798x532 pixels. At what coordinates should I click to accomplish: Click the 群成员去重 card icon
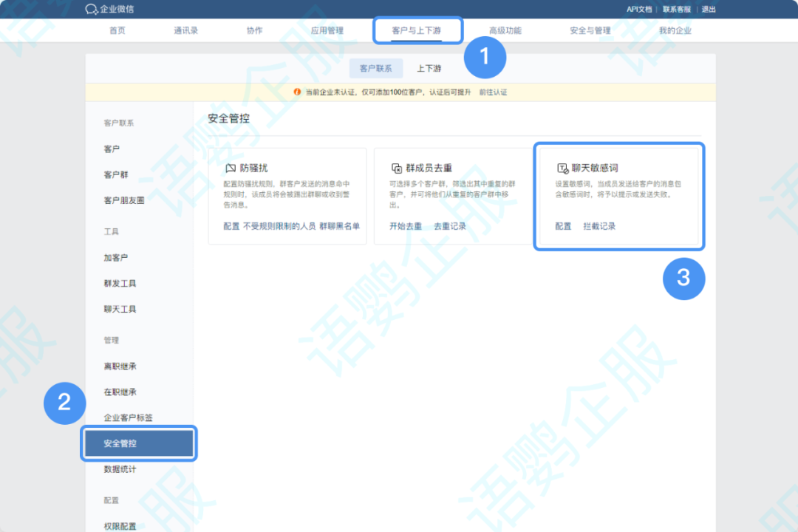pos(396,168)
